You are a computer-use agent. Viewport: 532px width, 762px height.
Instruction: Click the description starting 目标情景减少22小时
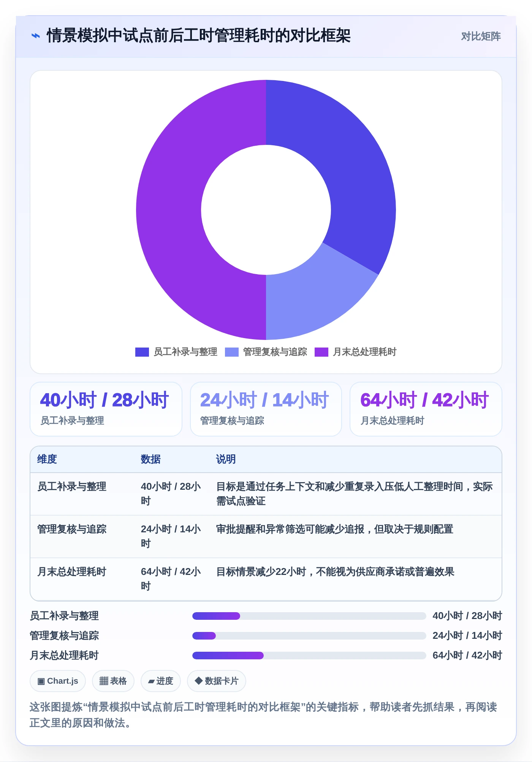click(335, 572)
